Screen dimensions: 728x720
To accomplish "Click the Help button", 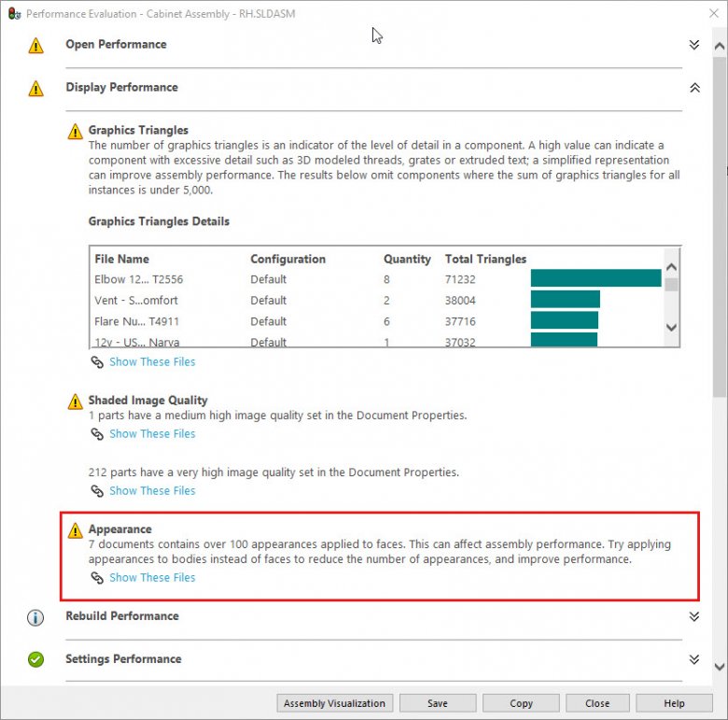I will click(674, 703).
